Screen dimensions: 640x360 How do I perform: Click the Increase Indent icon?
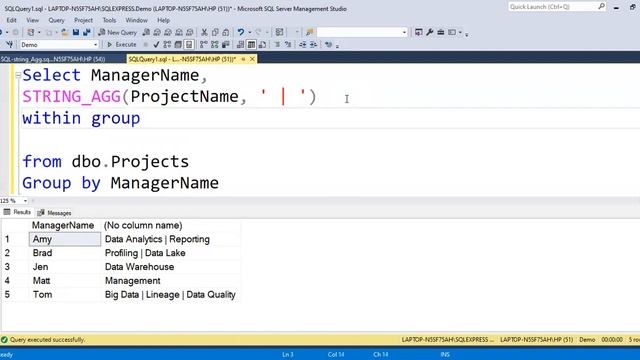point(313,44)
